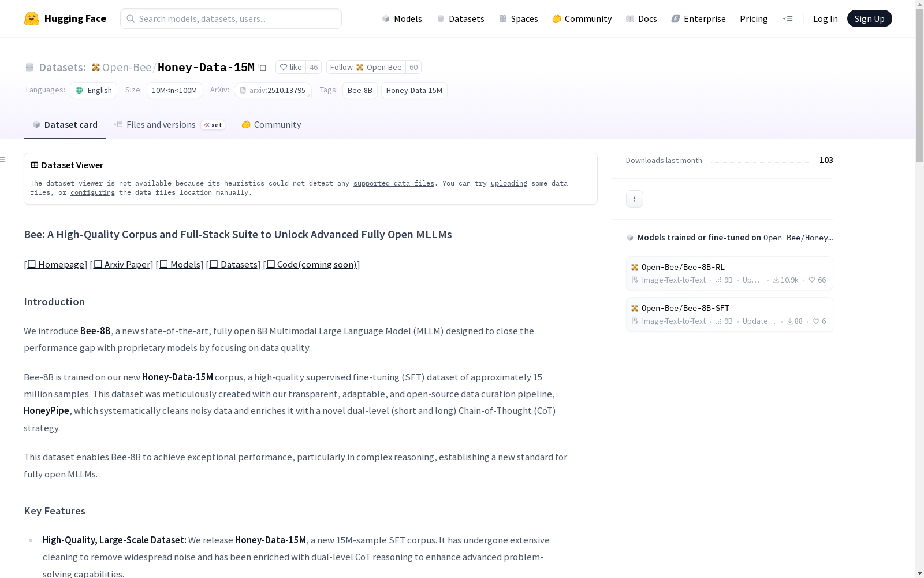Click the Key Features heading
The width and height of the screenshot is (924, 578).
(54, 511)
